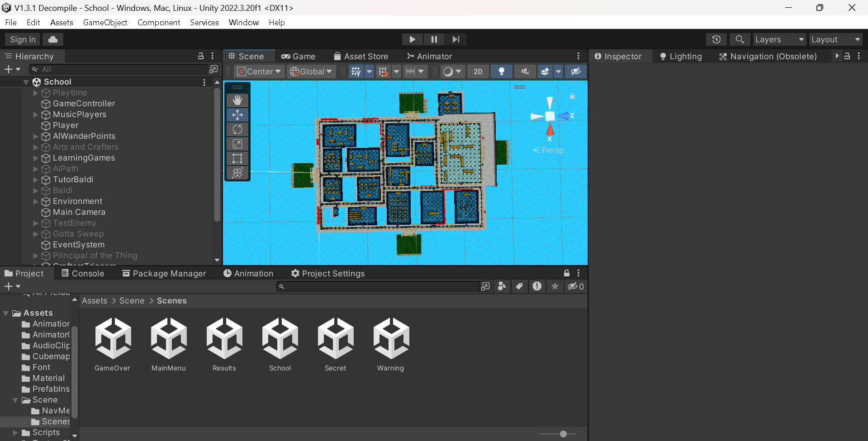Viewport: 868px width, 441px height.
Task: Open the GameObject menu
Action: 105,22
